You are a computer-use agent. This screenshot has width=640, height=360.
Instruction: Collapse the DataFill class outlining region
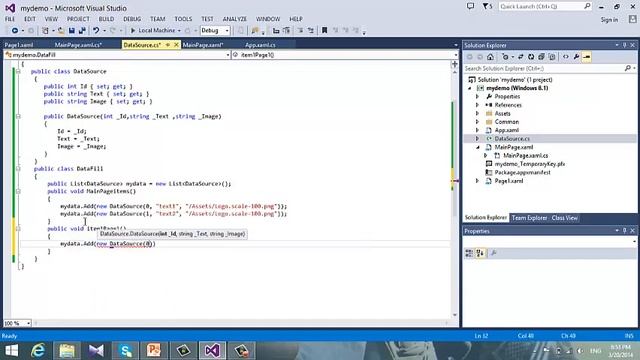pyautogui.click(x=18, y=169)
